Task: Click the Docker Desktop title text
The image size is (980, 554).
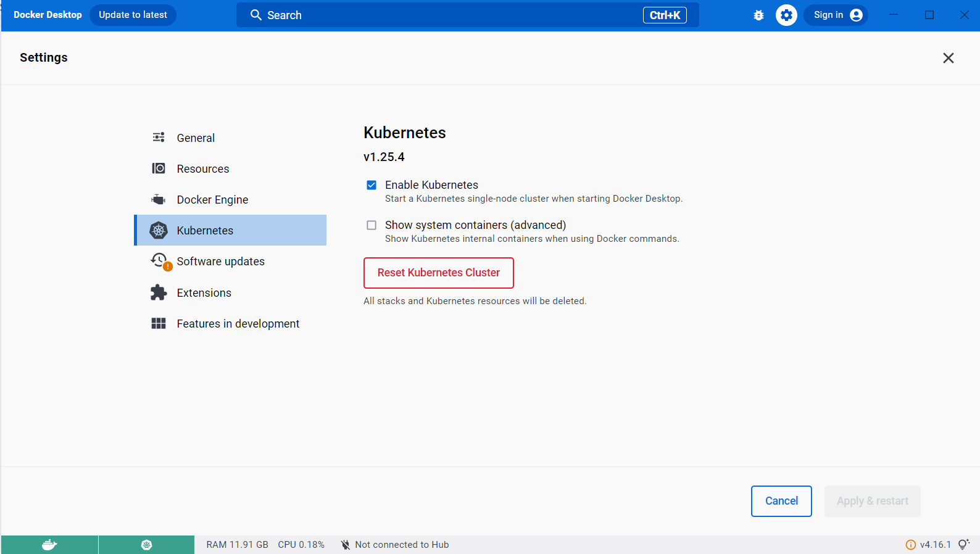Action: (48, 15)
